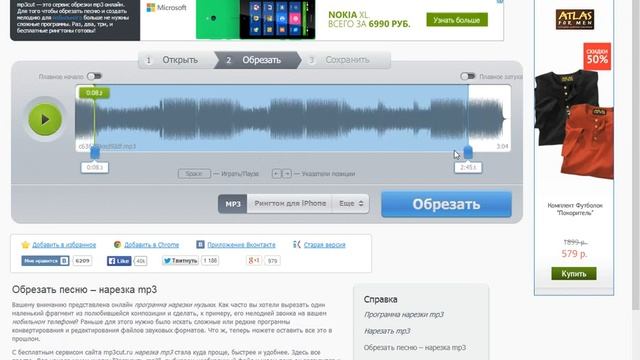Click the Nokia phone banner image
Image resolution: width=640 pixels, height=360 pixels.
pyautogui.click(x=256, y=19)
